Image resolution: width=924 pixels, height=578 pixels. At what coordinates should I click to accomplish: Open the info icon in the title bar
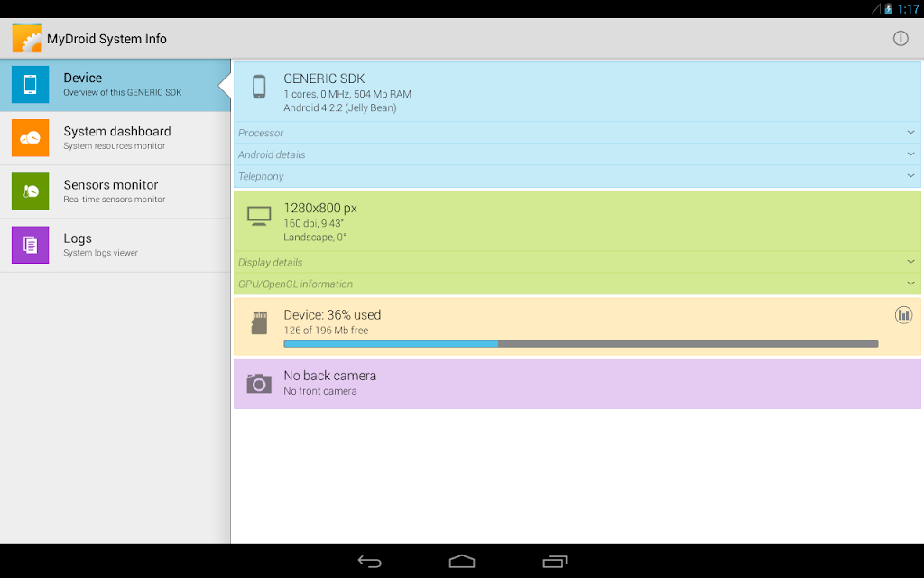(900, 38)
